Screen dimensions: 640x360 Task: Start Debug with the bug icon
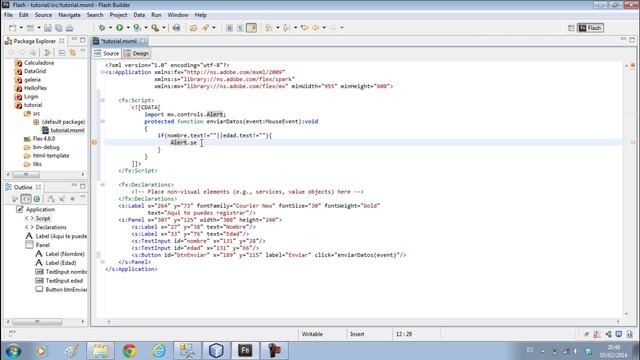pyautogui.click(x=102, y=28)
